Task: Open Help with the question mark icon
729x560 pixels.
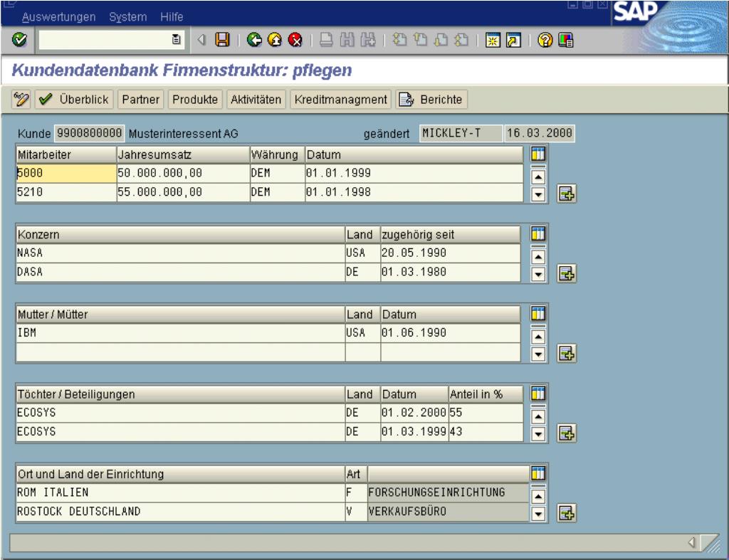Action: coord(545,41)
